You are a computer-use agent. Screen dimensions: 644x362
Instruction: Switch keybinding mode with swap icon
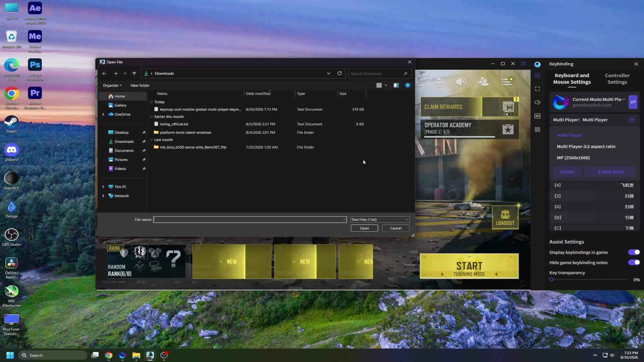pos(633,102)
